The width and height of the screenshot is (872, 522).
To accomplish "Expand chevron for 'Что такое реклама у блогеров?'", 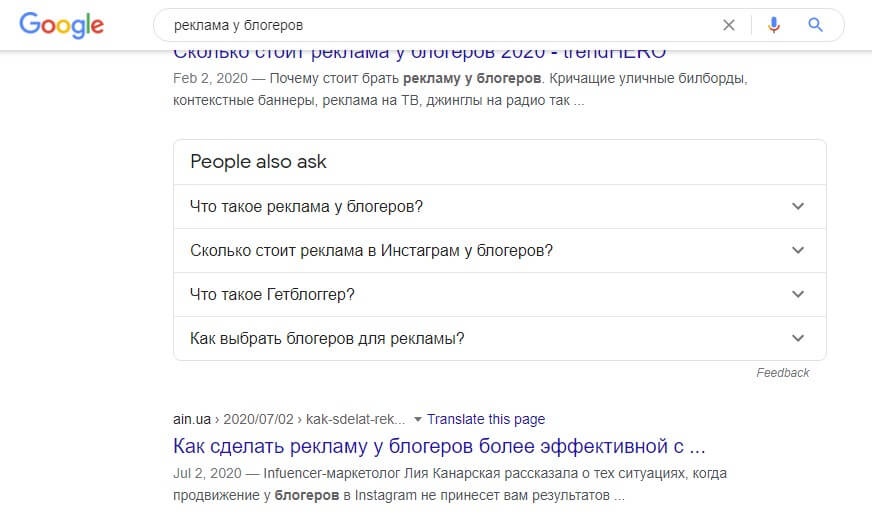I will (x=797, y=206).
